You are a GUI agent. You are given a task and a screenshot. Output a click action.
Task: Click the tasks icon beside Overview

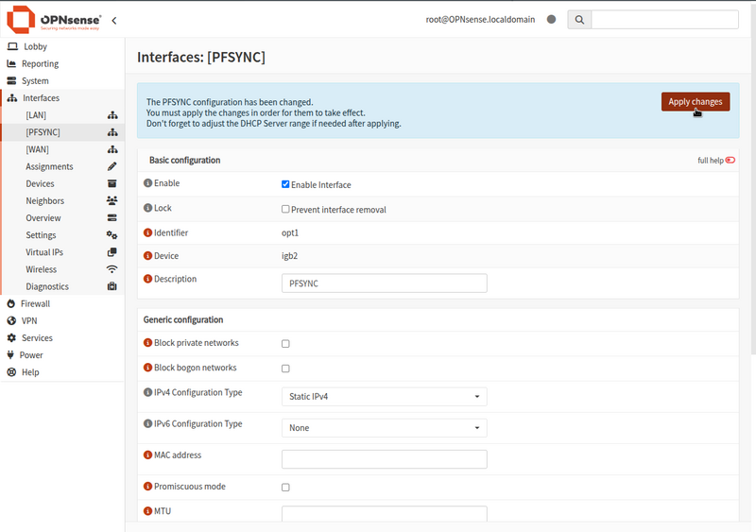(x=112, y=217)
